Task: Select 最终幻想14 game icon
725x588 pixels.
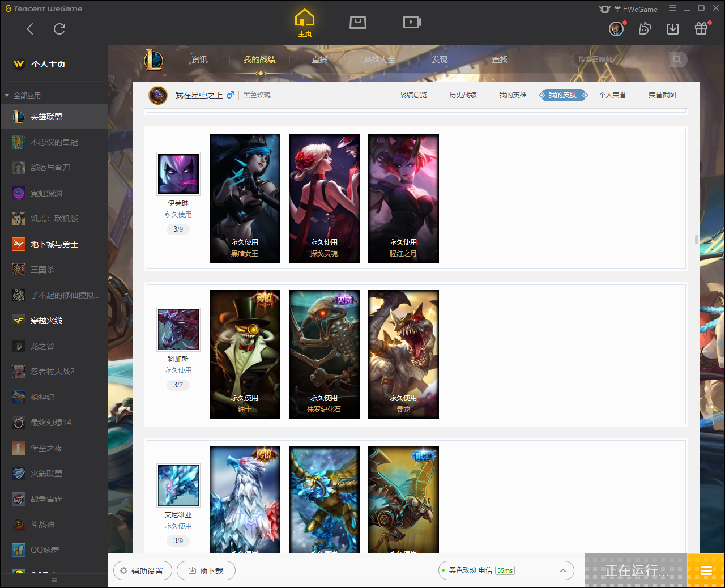Action: 19,423
